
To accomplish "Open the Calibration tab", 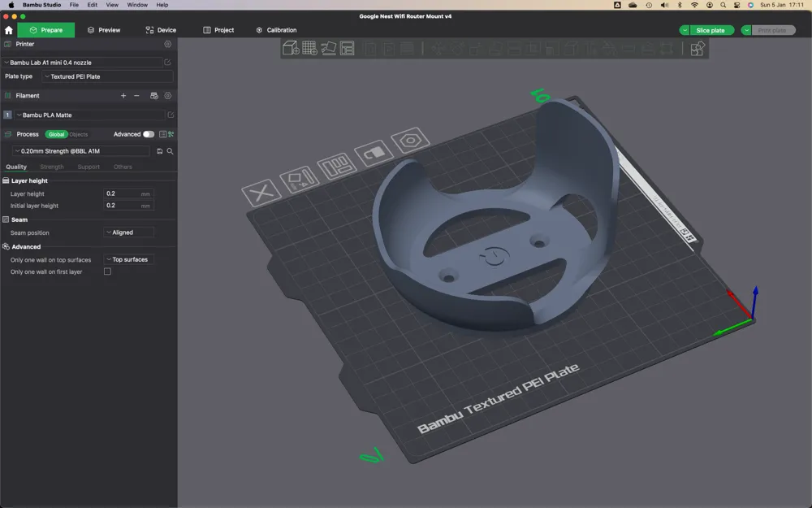I will tap(276, 30).
